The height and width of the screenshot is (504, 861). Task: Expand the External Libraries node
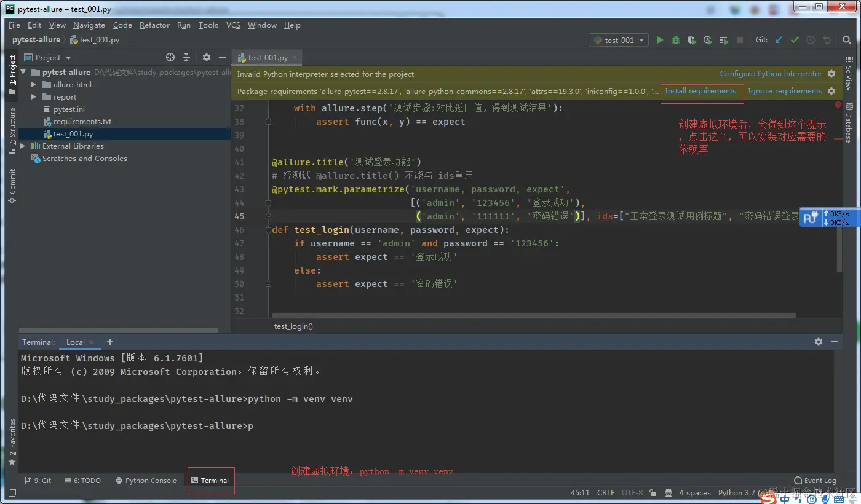[x=22, y=146]
